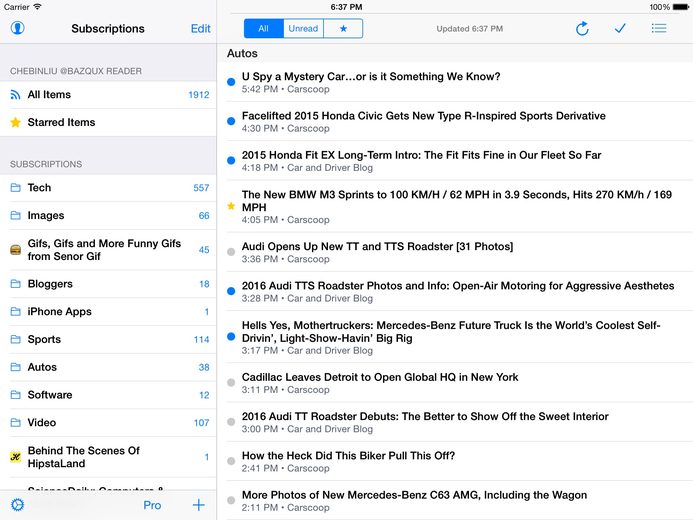Viewport: 693px width, 520px height.
Task: Click the Senor Gif burger feed icon
Action: pyautogui.click(x=15, y=250)
